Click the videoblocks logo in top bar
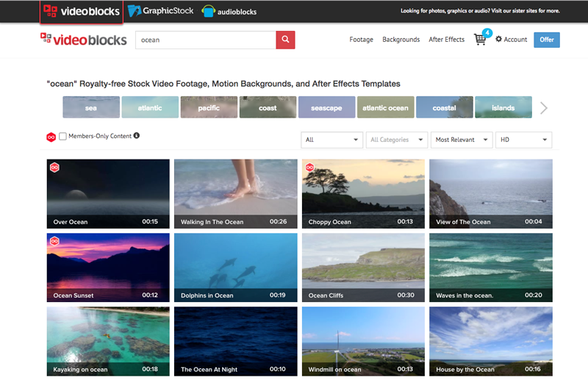The width and height of the screenshot is (588, 380). pos(82,12)
